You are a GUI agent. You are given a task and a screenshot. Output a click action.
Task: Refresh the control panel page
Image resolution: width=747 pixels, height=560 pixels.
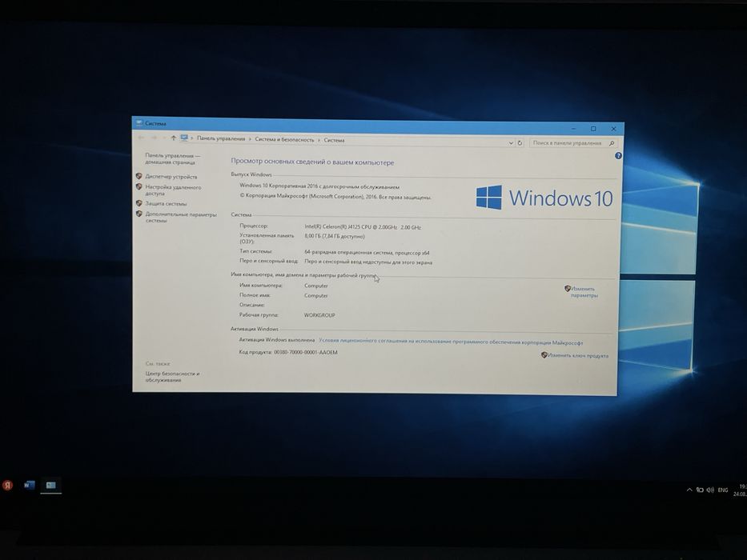520,143
